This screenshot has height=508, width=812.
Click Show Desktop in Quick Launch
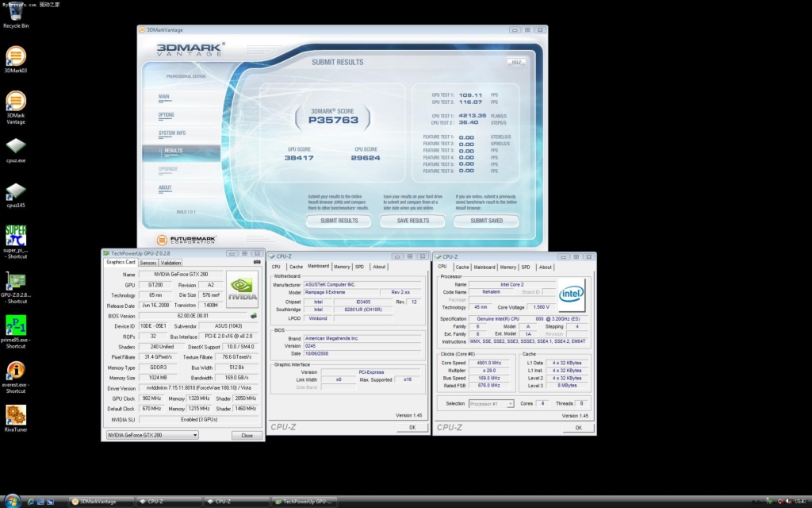40,502
